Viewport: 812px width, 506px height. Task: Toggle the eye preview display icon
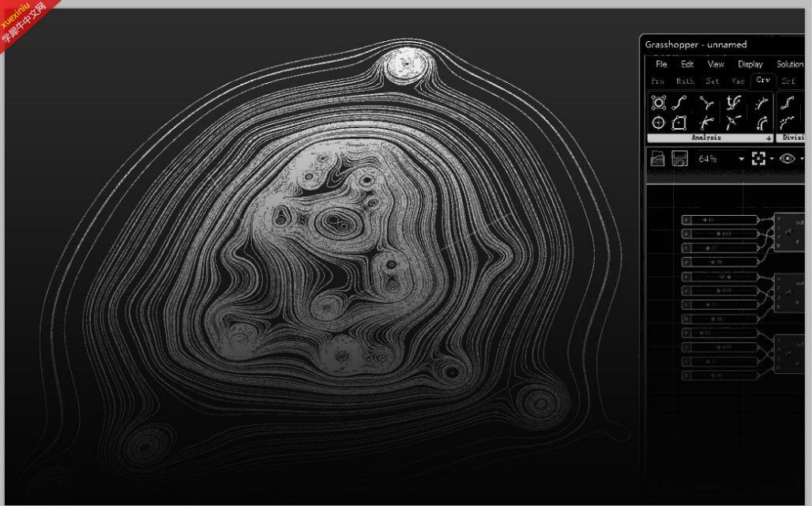[x=788, y=159]
